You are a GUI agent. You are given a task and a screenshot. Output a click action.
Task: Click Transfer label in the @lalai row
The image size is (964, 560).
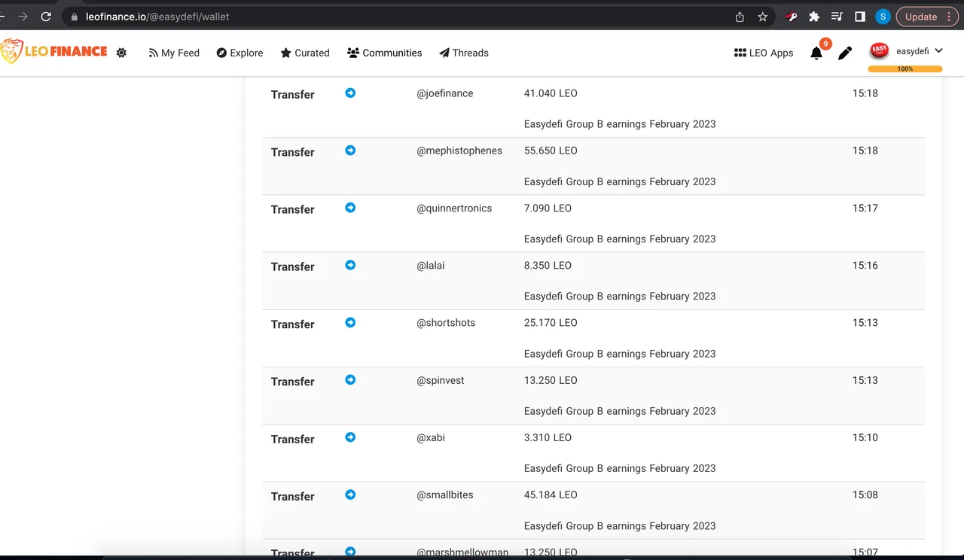point(293,266)
